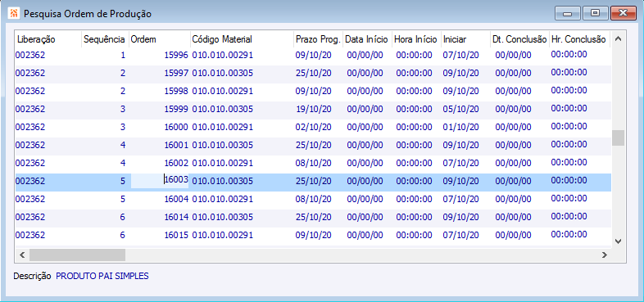The height and width of the screenshot is (302, 644).
Task: Click Prazo Prog. 08/10/20 in row 16002
Action: pyautogui.click(x=313, y=164)
